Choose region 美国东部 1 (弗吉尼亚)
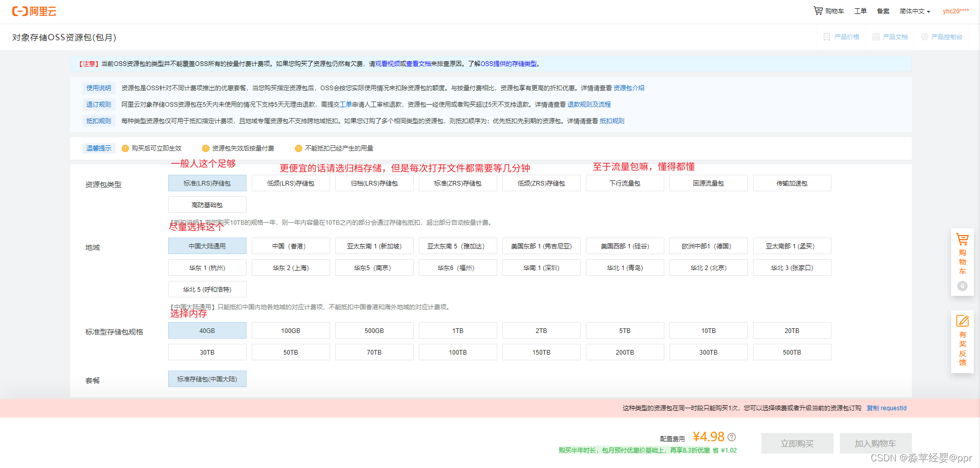 pyautogui.click(x=542, y=246)
